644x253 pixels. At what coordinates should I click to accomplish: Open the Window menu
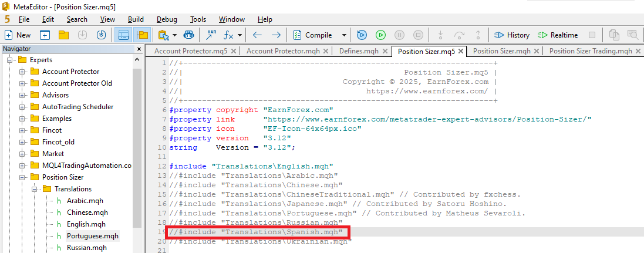[232, 19]
